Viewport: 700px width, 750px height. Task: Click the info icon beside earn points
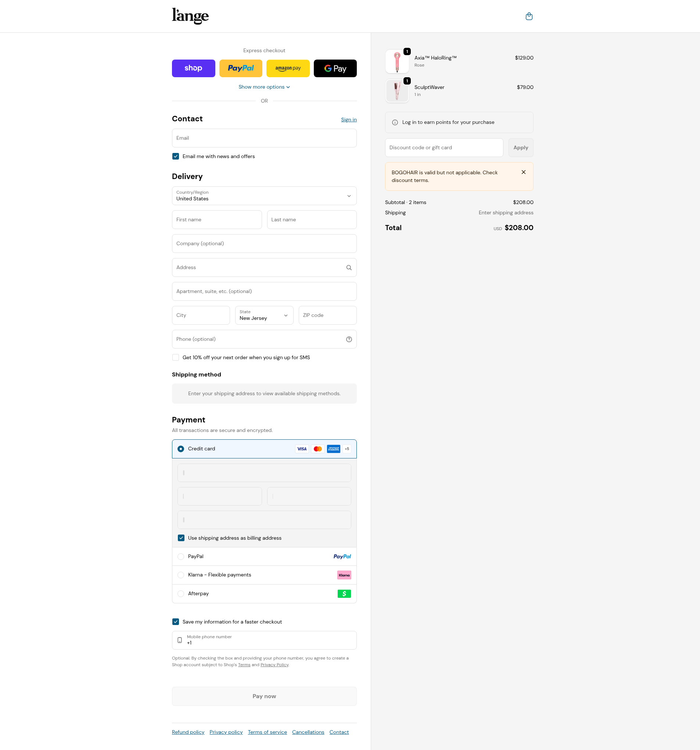point(395,122)
